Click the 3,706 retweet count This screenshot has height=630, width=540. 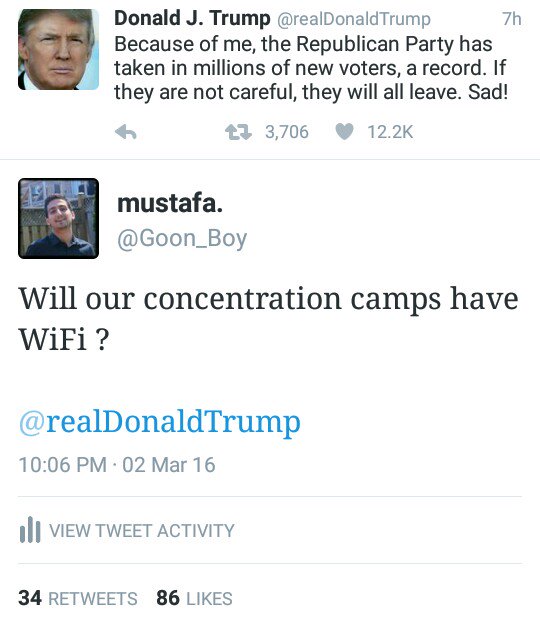(286, 132)
